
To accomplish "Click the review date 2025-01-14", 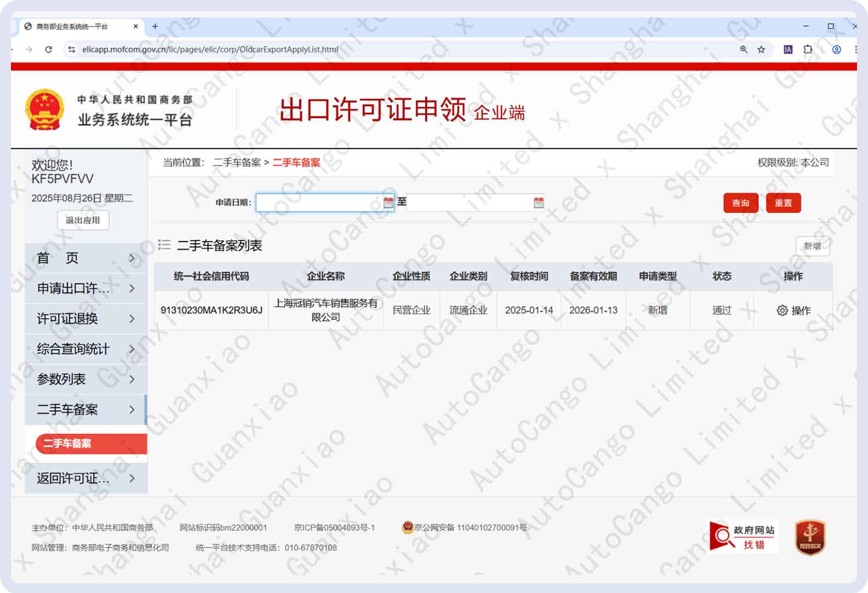I will 529,310.
